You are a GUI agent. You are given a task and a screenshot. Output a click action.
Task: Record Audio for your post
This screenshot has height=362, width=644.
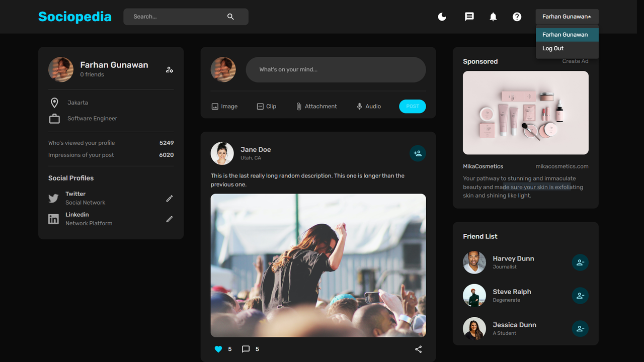coord(368,106)
